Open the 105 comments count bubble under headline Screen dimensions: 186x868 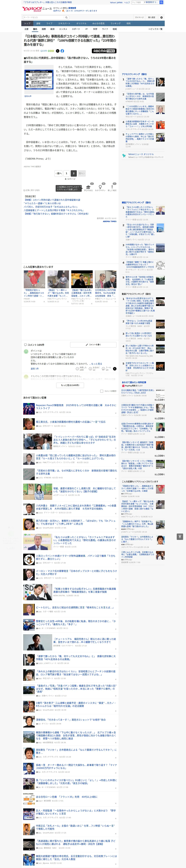pos(44,51)
